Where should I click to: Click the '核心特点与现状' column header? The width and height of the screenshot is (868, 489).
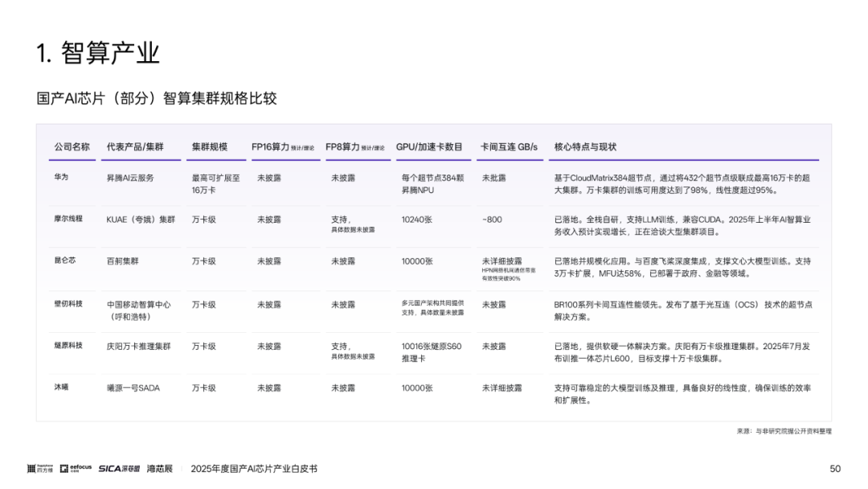pyautogui.click(x=585, y=146)
